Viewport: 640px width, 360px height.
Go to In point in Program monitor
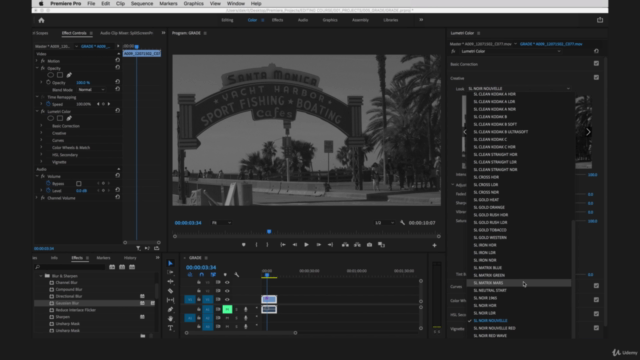coord(282,245)
